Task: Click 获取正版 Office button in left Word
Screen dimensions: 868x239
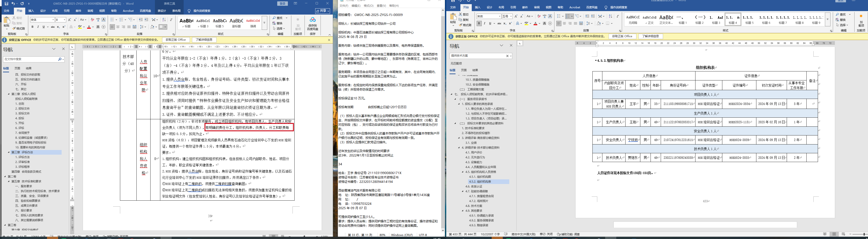Action: pos(176,40)
